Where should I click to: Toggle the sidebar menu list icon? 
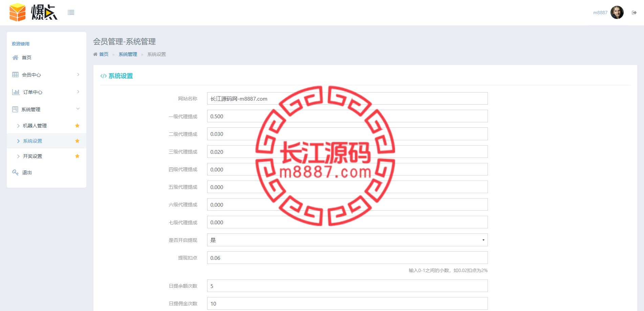click(x=71, y=13)
